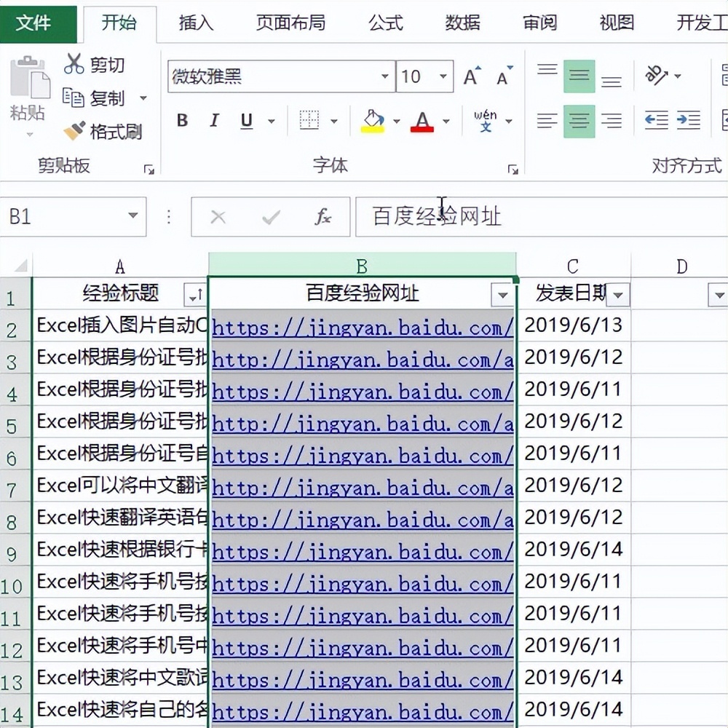This screenshot has width=728, height=728.
Task: Open the 微软雅黑 font name dropdown
Action: 385,76
